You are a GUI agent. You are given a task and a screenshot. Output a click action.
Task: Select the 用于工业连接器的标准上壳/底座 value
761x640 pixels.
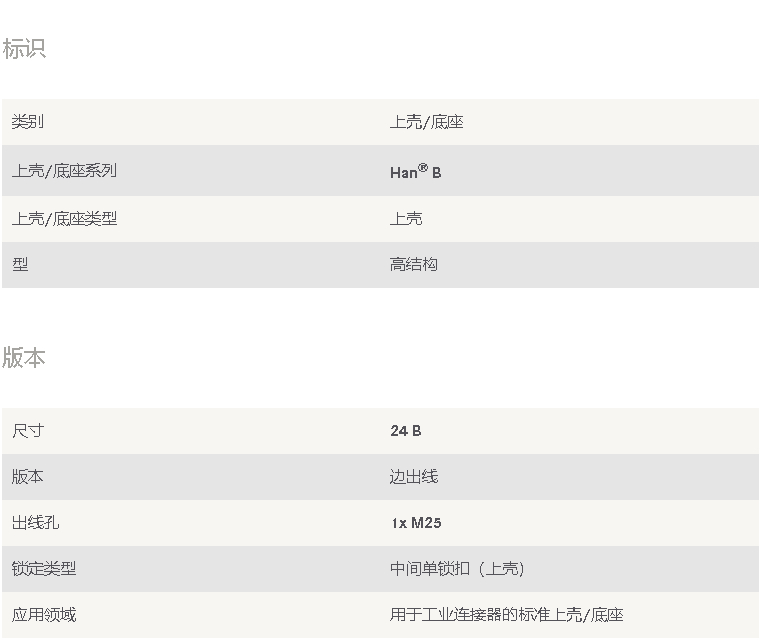[506, 615]
